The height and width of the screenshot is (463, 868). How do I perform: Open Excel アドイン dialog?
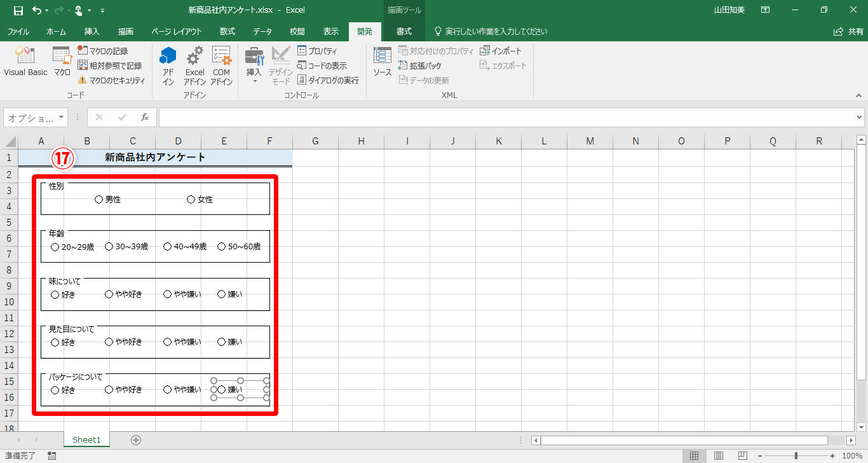click(x=194, y=66)
